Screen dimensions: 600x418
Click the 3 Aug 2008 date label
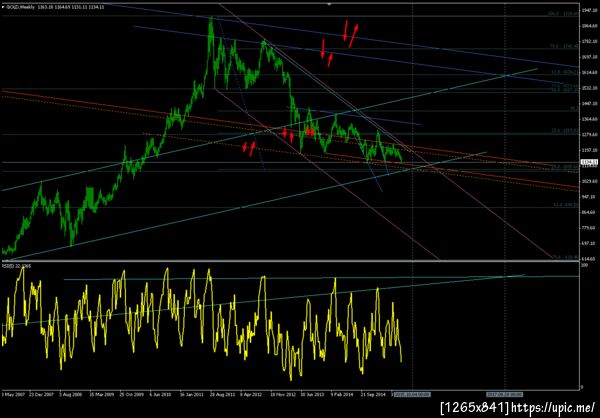tap(70, 394)
